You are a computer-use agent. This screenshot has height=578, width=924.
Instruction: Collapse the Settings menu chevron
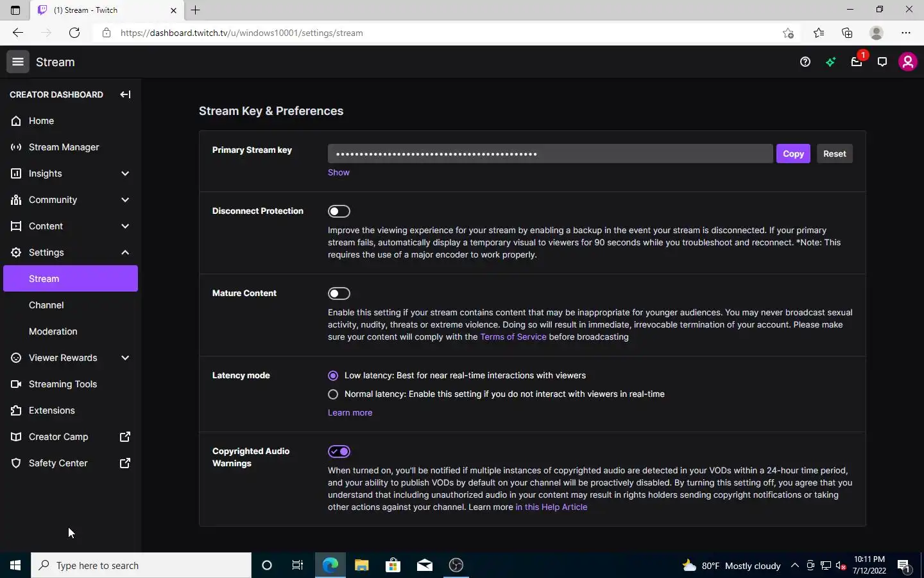(x=125, y=252)
